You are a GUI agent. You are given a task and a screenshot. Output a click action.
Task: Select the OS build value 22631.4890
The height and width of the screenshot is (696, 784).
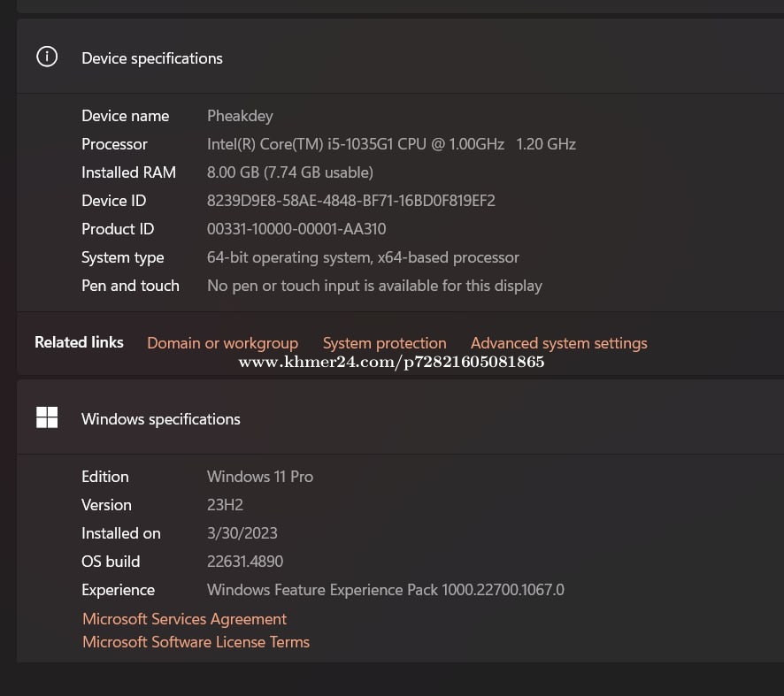pos(245,561)
